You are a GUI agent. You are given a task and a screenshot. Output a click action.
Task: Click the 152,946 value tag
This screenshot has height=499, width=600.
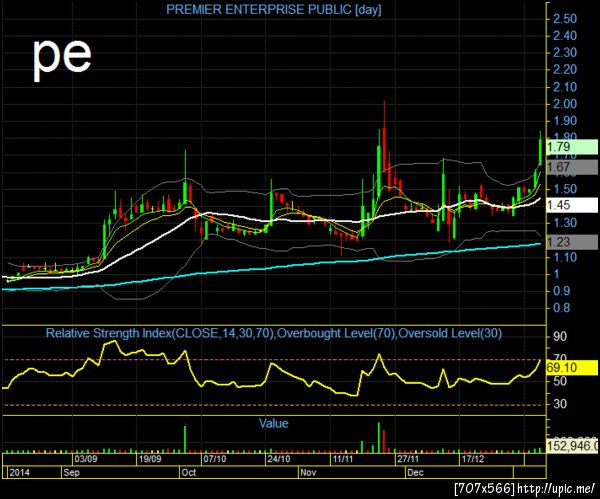click(572, 445)
